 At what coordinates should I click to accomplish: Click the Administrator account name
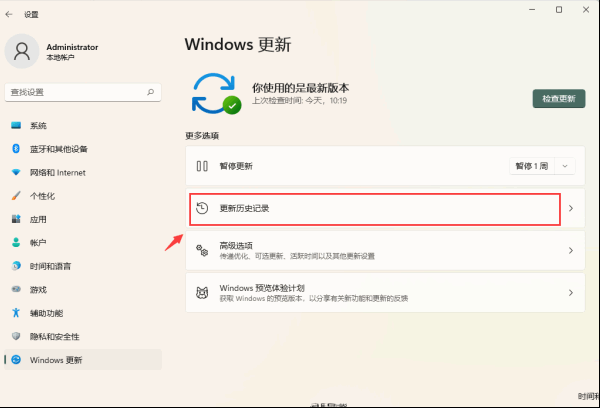tap(72, 47)
